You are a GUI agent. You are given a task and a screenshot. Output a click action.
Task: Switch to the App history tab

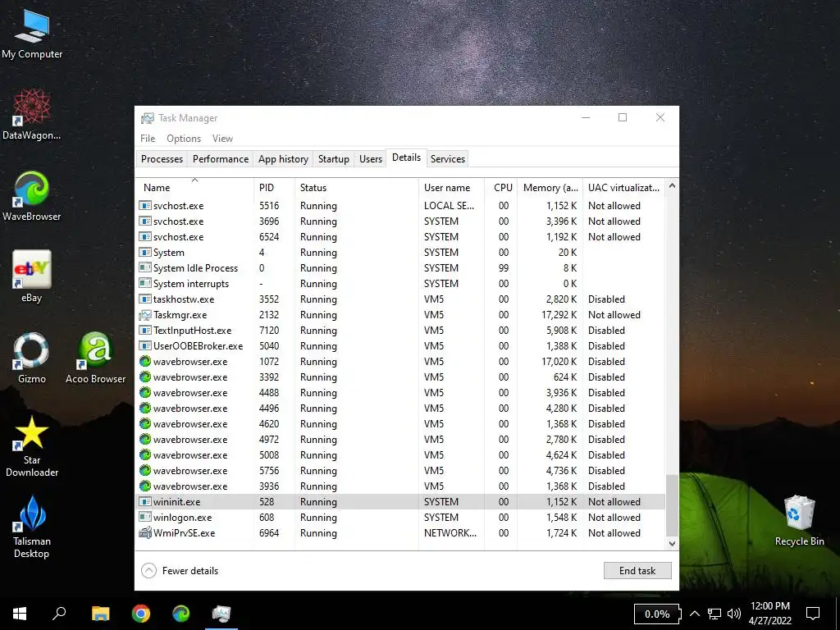(x=283, y=159)
